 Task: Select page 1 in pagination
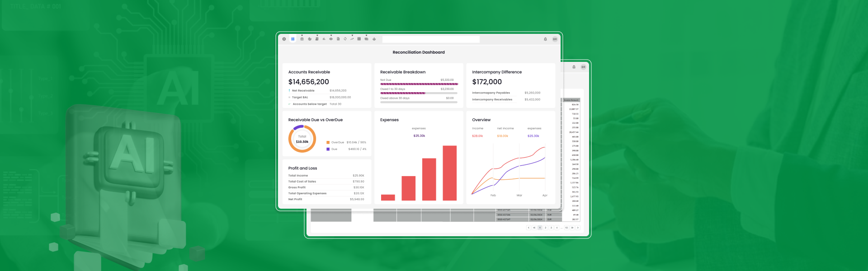tap(540, 228)
